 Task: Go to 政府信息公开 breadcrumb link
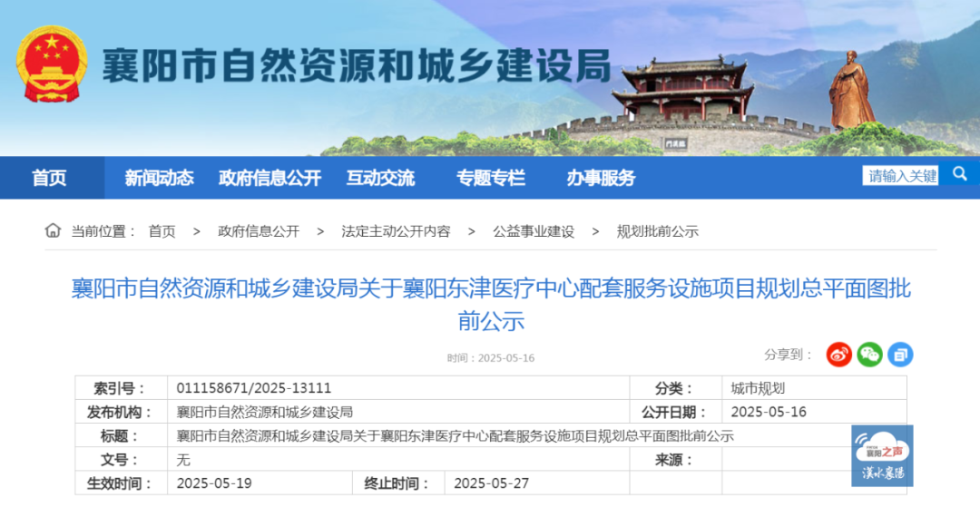(x=259, y=231)
